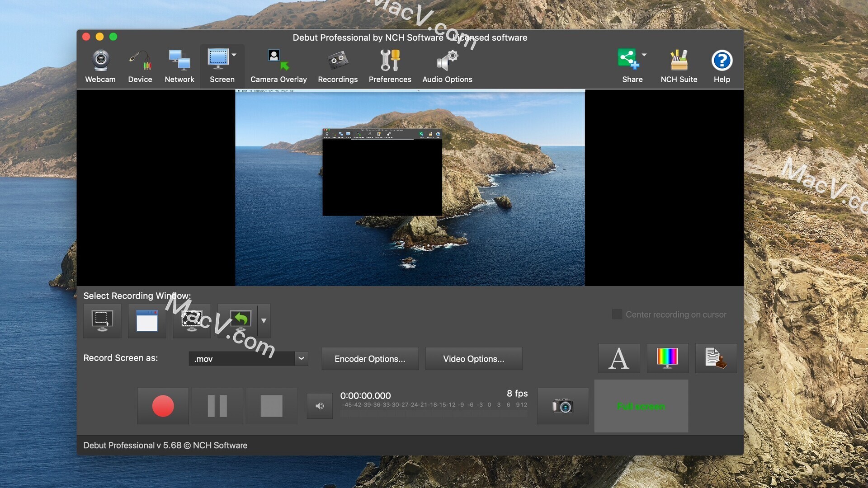Expand the Screen source dropdown arrow
Screen dimensions: 868x488
tap(234, 55)
